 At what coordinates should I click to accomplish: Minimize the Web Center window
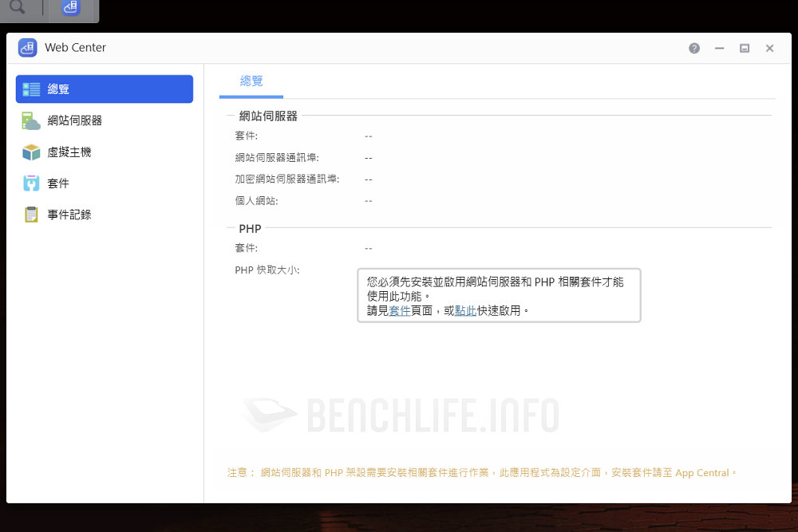click(719, 48)
